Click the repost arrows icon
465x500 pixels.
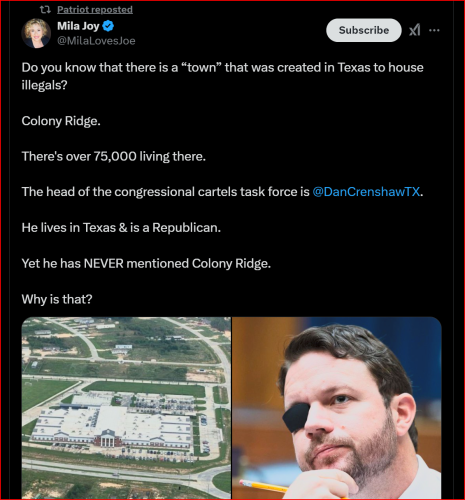(45, 10)
